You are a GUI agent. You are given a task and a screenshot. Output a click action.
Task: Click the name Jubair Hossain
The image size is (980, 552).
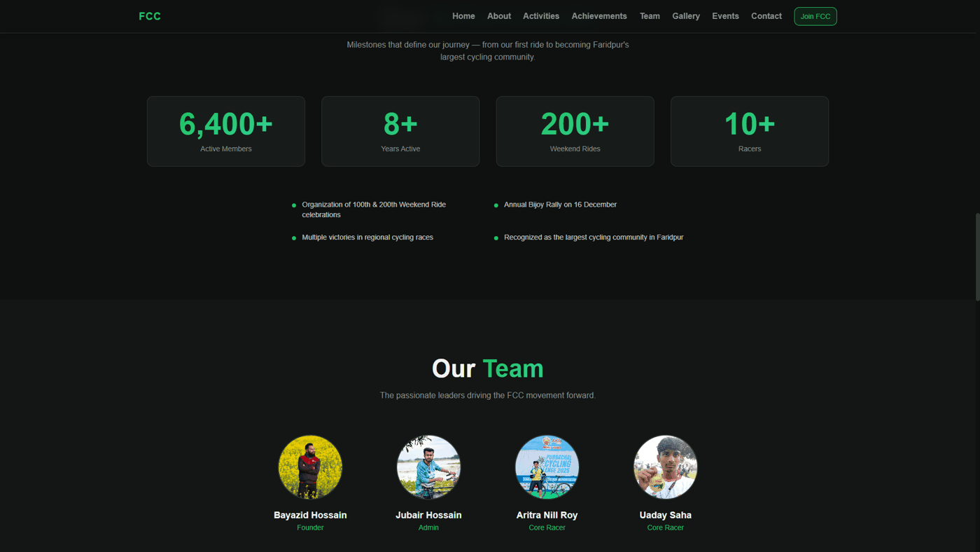point(428,515)
